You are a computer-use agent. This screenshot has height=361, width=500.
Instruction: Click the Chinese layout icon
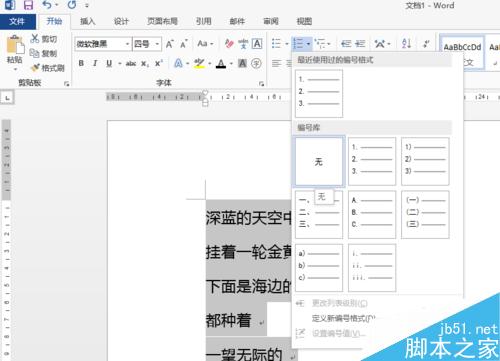pyautogui.click(x=379, y=44)
